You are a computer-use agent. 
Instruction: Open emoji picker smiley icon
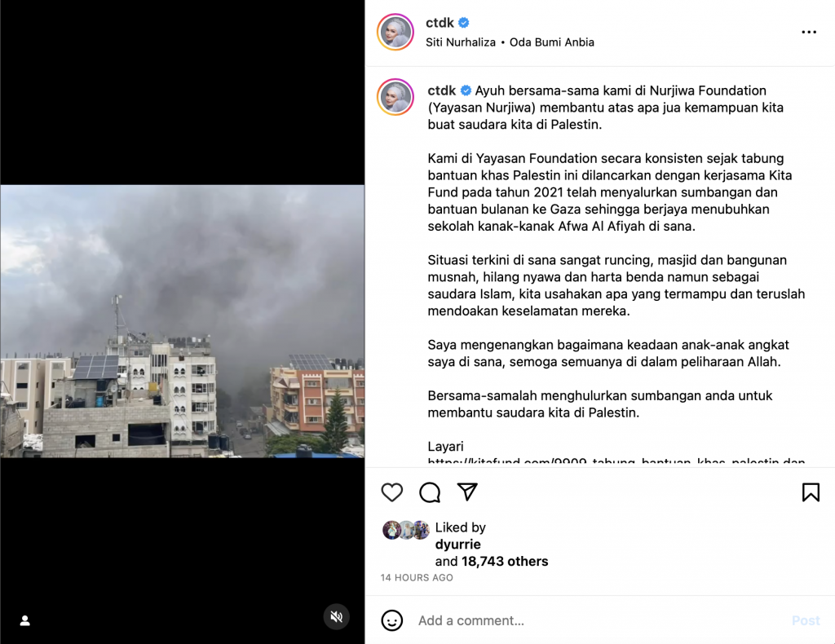point(392,620)
